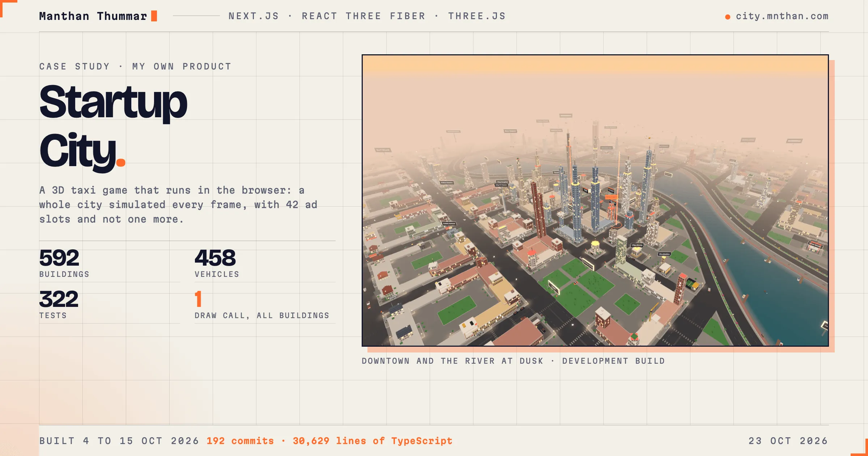Click the 3D taxi game description paragraph
Screen dimensions: 868x456
pos(178,204)
